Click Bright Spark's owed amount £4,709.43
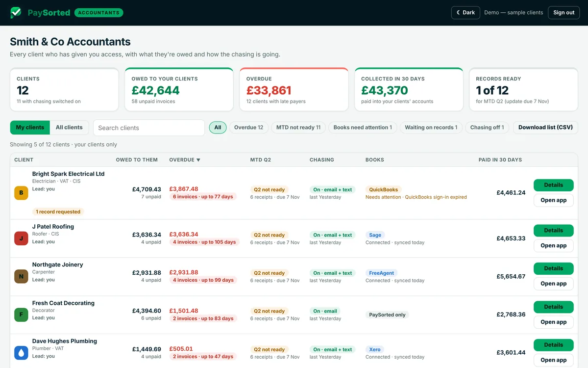 [147, 189]
